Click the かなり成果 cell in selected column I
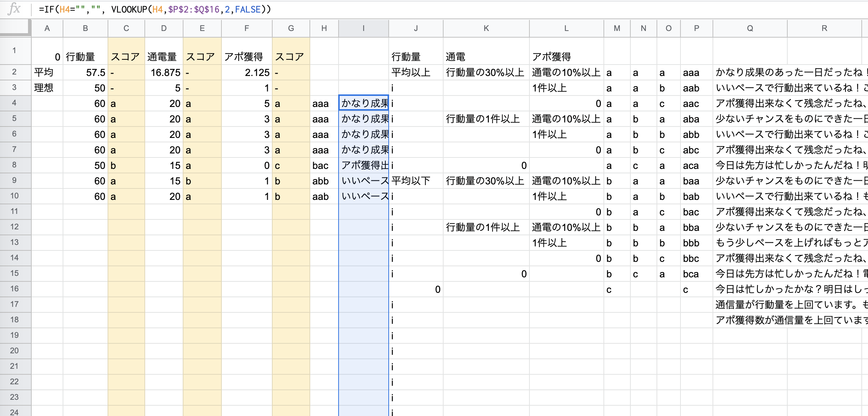The image size is (868, 416). (x=363, y=103)
